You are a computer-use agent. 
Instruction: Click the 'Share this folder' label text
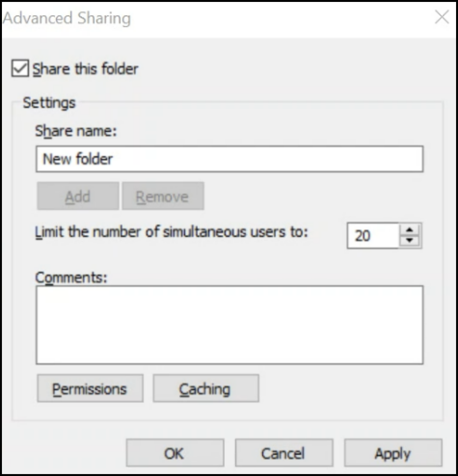coord(85,69)
